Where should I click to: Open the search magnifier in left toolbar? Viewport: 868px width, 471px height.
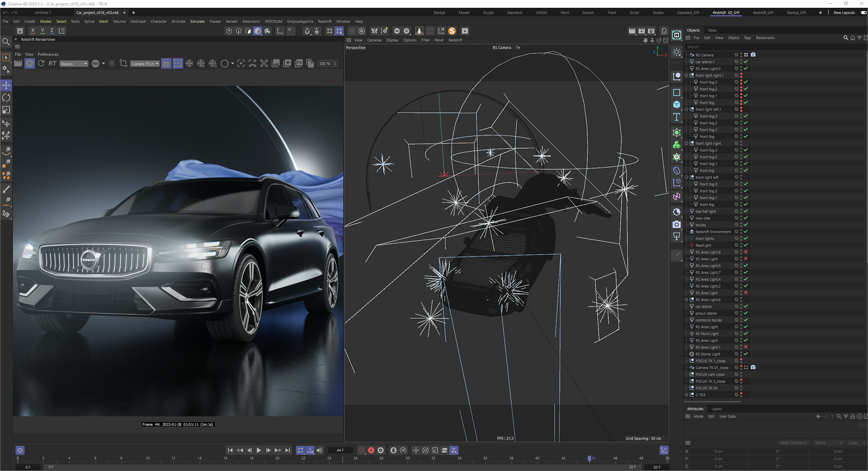[6, 42]
